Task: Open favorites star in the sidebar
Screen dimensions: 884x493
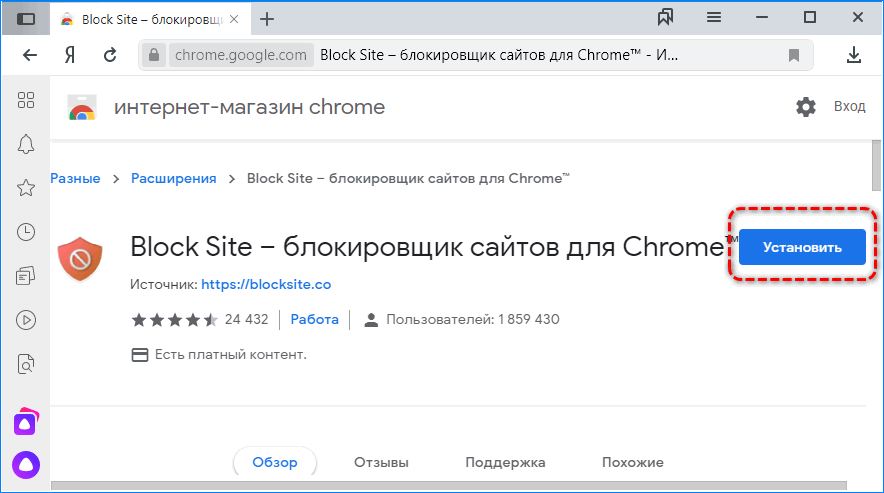Action: 27,187
